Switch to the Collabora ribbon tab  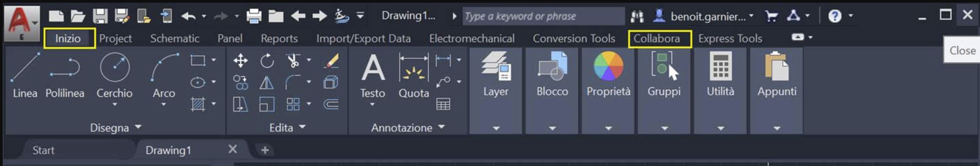tap(656, 38)
